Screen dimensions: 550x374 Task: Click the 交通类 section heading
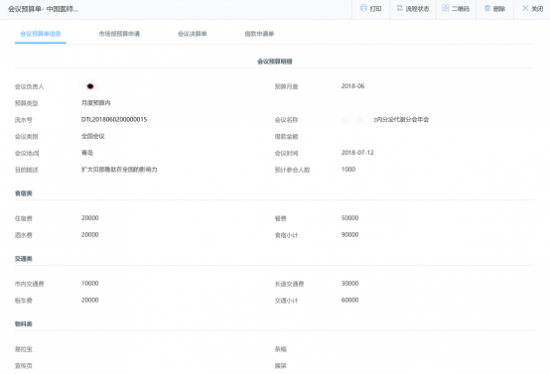pos(24,259)
